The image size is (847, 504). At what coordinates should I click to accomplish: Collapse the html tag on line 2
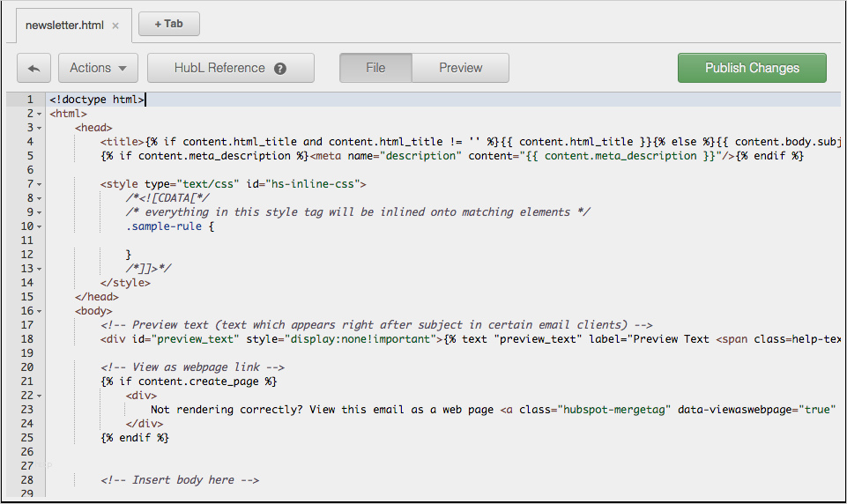pyautogui.click(x=39, y=114)
